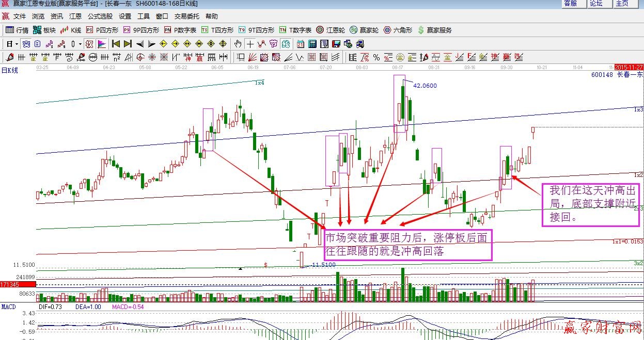The image size is (644, 340).
Task: Expand the 日 period dropdown arrow
Action: point(17,44)
